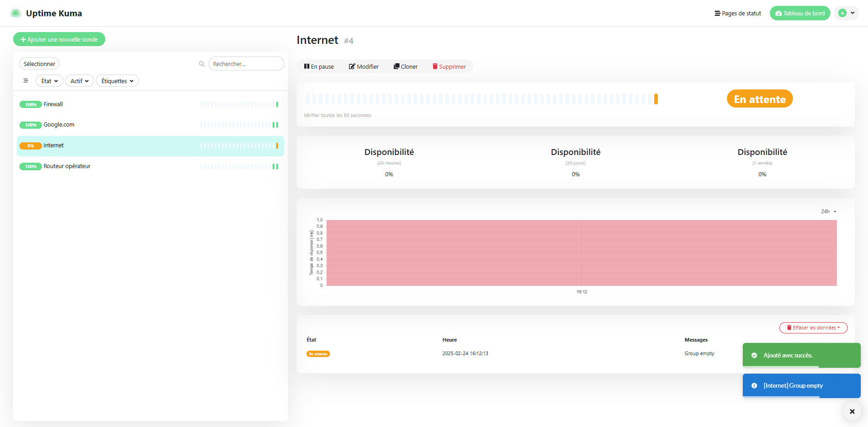
Task: Dismiss all notifications with the X button
Action: 852,411
